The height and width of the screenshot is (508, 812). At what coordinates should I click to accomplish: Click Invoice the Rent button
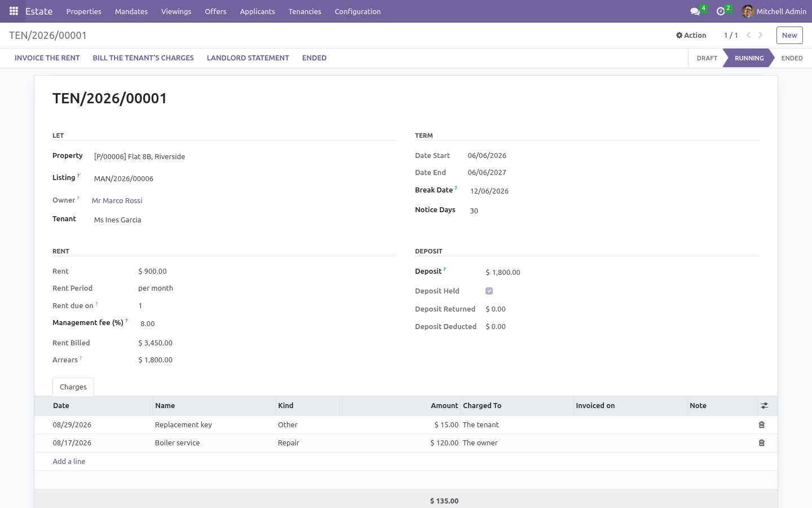click(47, 58)
